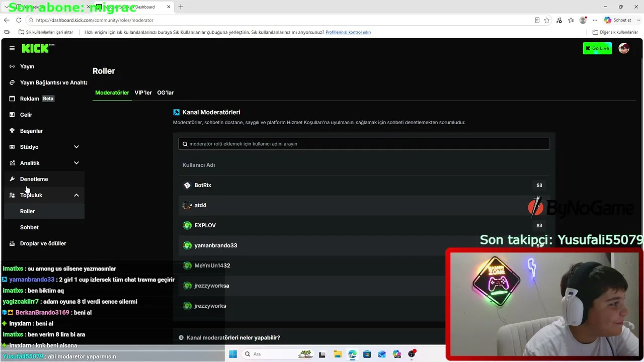Remove EXPLOV with its Sil button
This screenshot has width=644, height=362.
(x=539, y=226)
